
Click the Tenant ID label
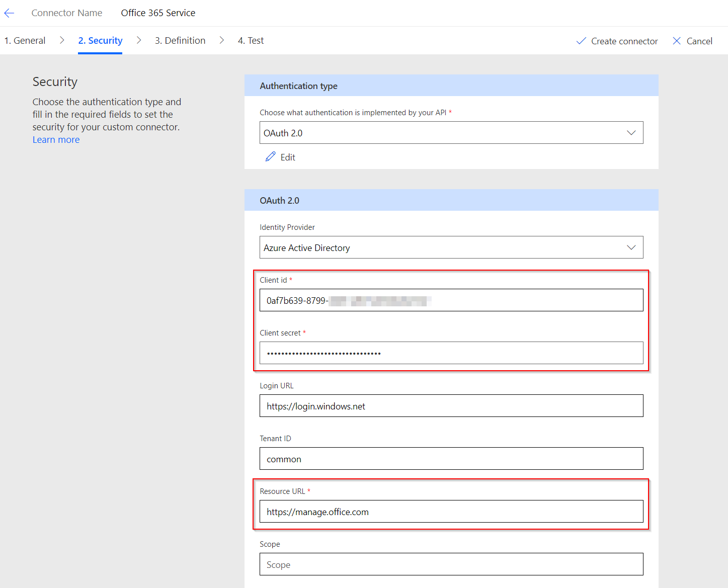pos(275,439)
